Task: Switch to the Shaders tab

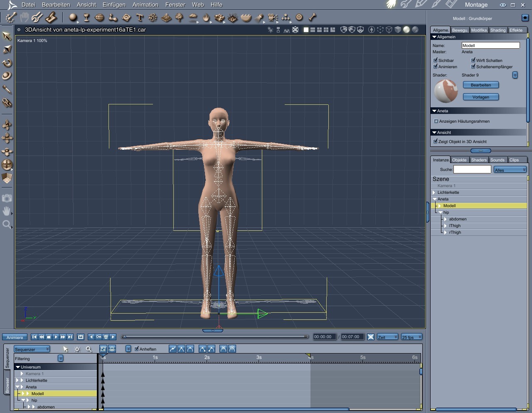Action: tap(478, 160)
